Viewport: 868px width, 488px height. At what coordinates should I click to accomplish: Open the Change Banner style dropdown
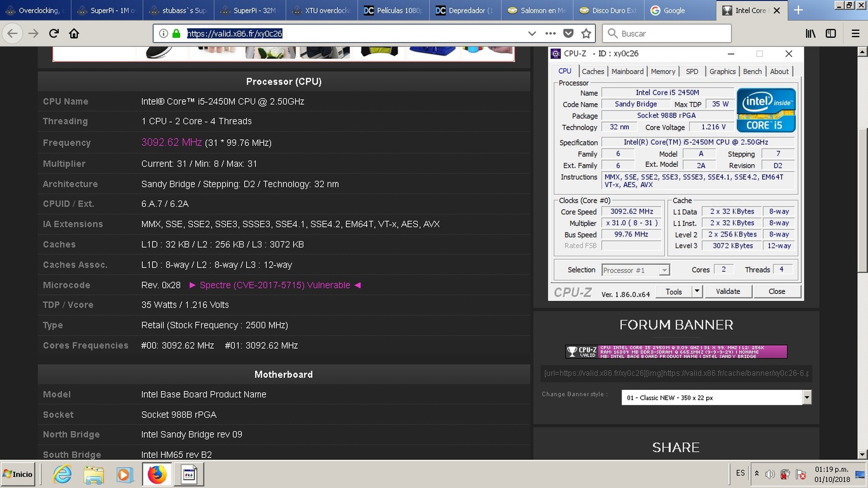tap(716, 398)
